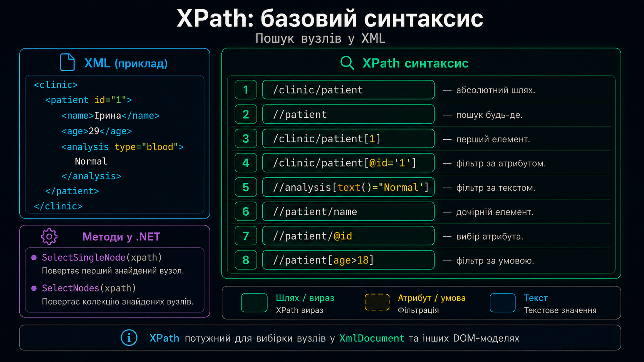Click the /clinic/patient expression box
This screenshot has width=644, height=362.
coord(348,90)
